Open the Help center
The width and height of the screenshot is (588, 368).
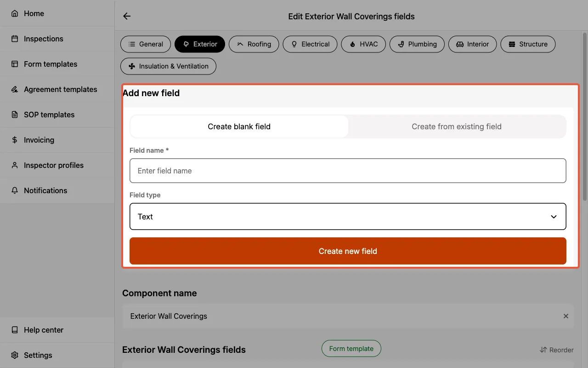43,330
